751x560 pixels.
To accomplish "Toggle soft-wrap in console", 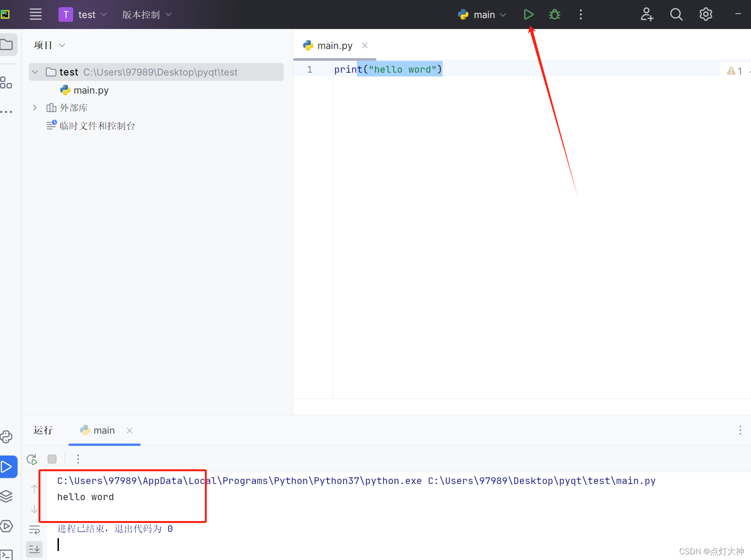I will pyautogui.click(x=34, y=530).
